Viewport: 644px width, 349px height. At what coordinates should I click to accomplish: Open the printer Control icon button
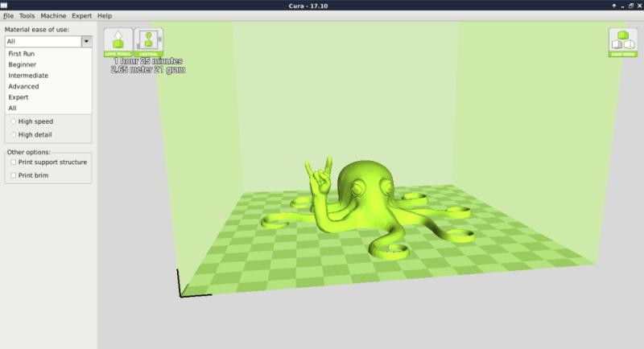tap(148, 41)
